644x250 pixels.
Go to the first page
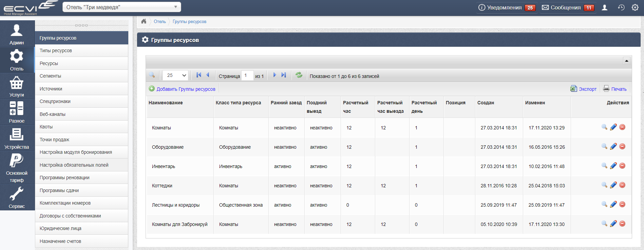pyautogui.click(x=199, y=75)
